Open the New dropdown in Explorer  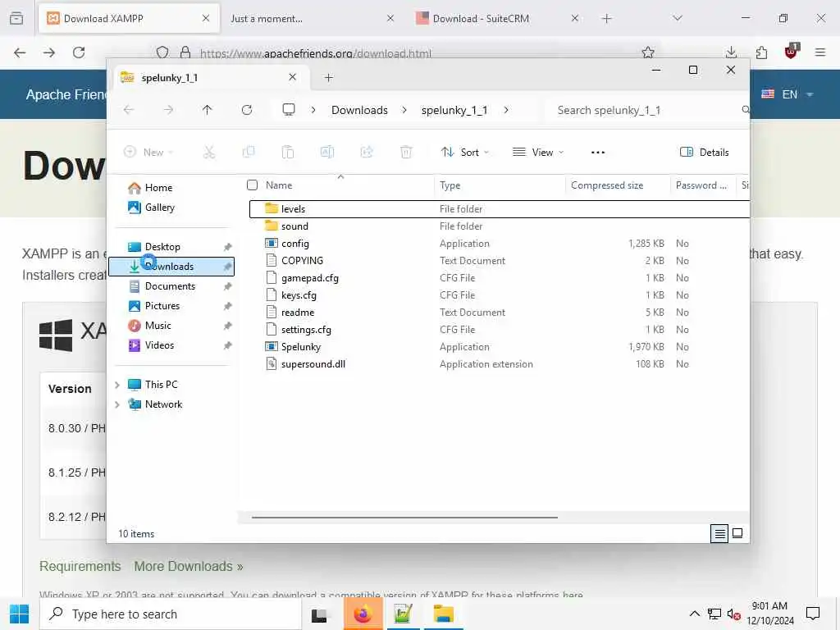(148, 152)
